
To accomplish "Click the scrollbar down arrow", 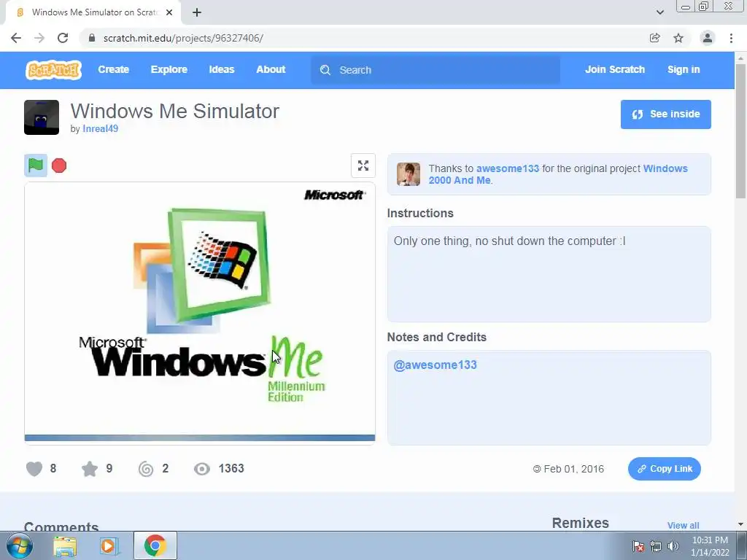I will pyautogui.click(x=740, y=525).
